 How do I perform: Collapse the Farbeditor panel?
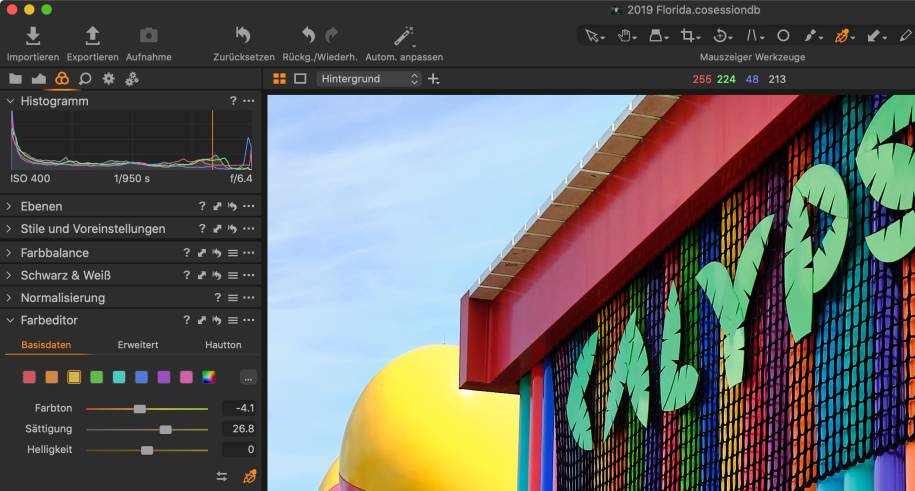coord(10,321)
